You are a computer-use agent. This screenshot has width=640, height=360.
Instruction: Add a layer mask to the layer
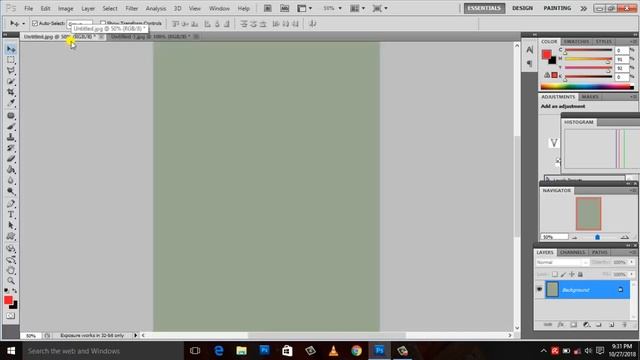[x=573, y=324]
